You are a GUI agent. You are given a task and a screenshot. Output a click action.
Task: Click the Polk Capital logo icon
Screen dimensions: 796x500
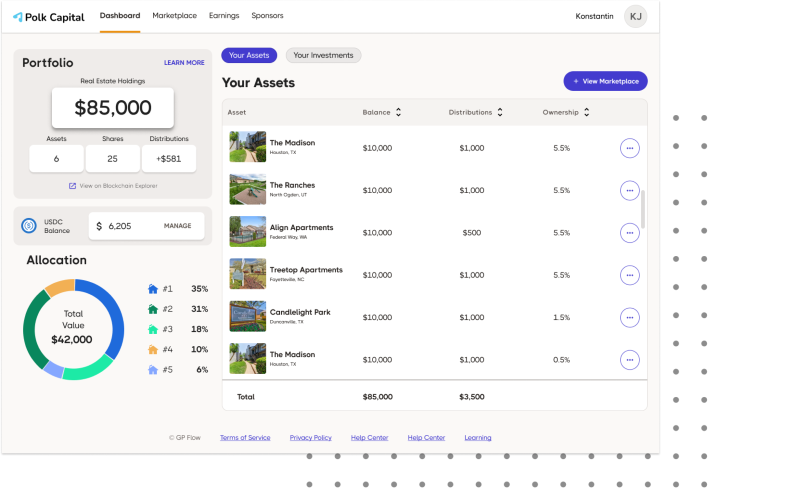tap(17, 17)
